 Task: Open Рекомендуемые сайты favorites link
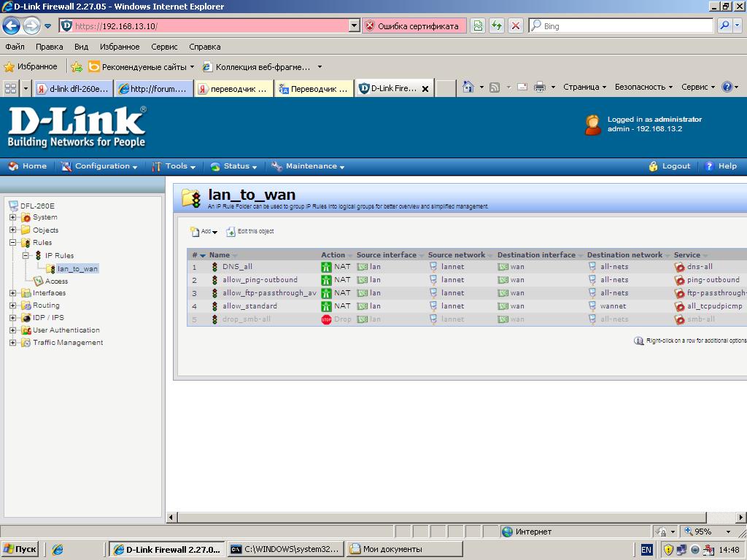(x=142, y=67)
